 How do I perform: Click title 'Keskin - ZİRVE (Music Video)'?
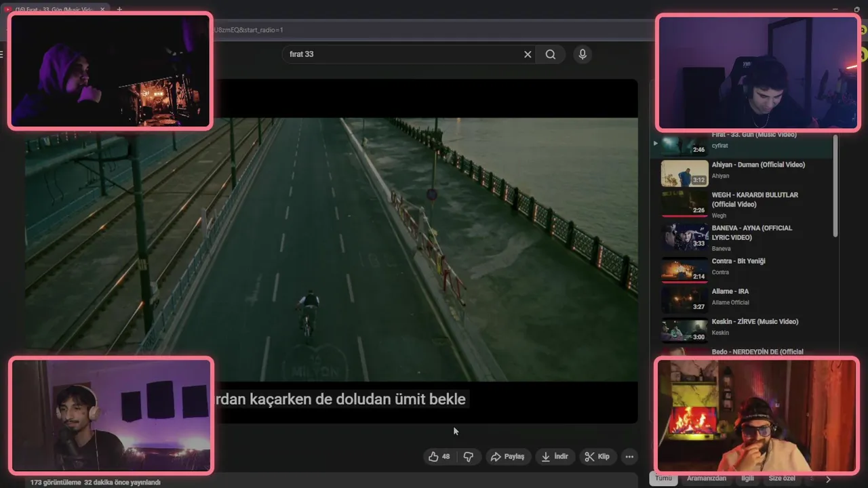(x=755, y=321)
